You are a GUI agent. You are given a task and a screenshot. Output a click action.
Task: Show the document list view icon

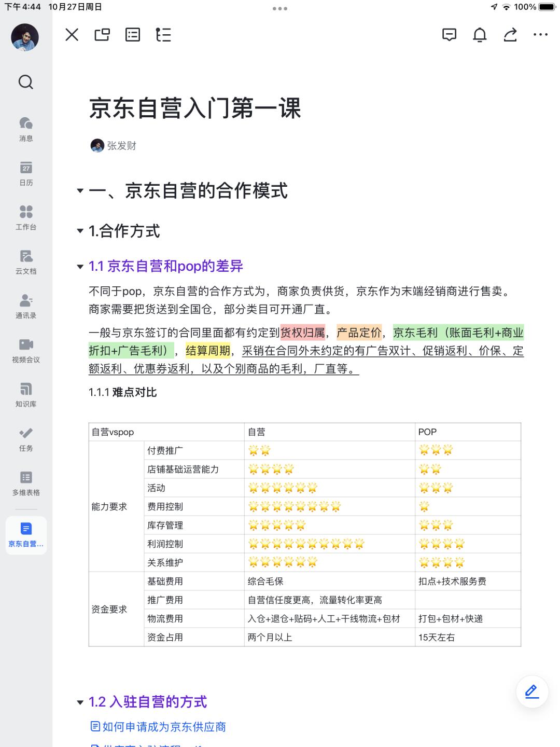pos(133,35)
